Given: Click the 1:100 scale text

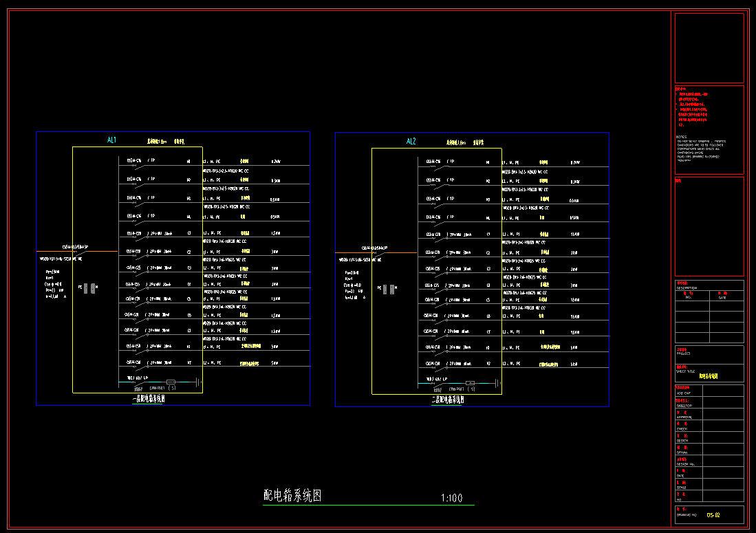Looking at the screenshot, I should click(x=452, y=498).
